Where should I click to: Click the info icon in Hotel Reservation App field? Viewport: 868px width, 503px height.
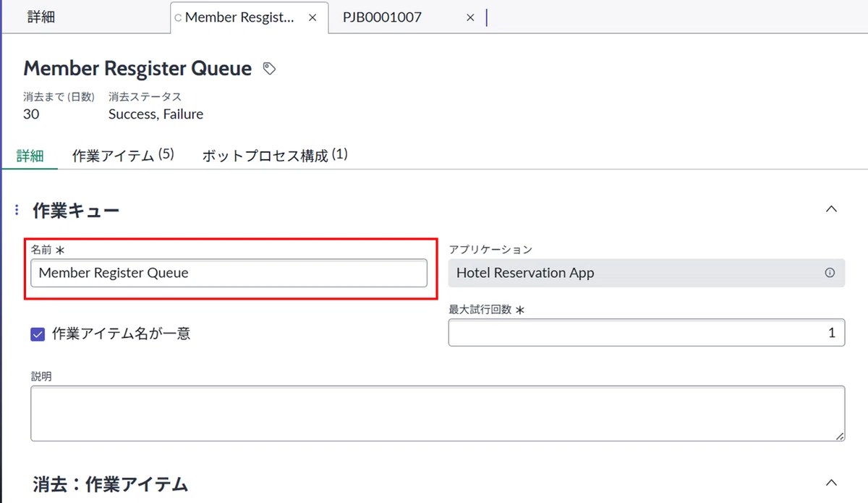[x=830, y=273]
